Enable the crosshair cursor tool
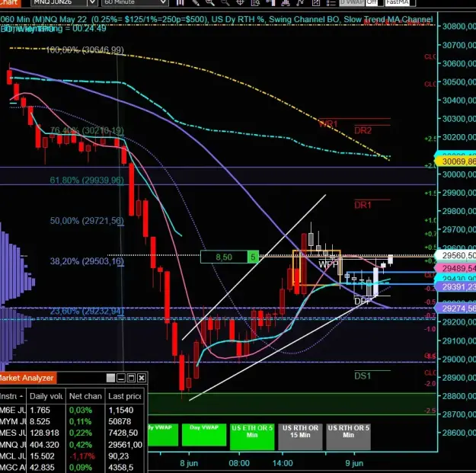 click(x=240, y=3)
